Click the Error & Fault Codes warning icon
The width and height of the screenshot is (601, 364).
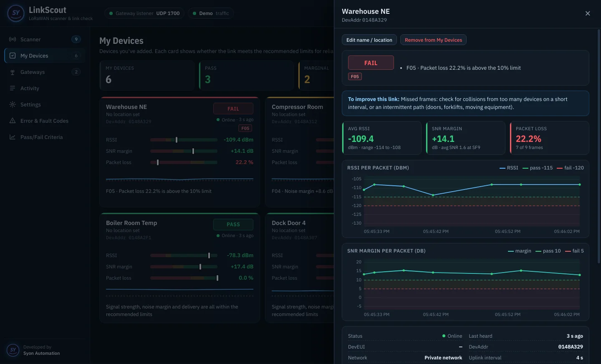tap(13, 121)
